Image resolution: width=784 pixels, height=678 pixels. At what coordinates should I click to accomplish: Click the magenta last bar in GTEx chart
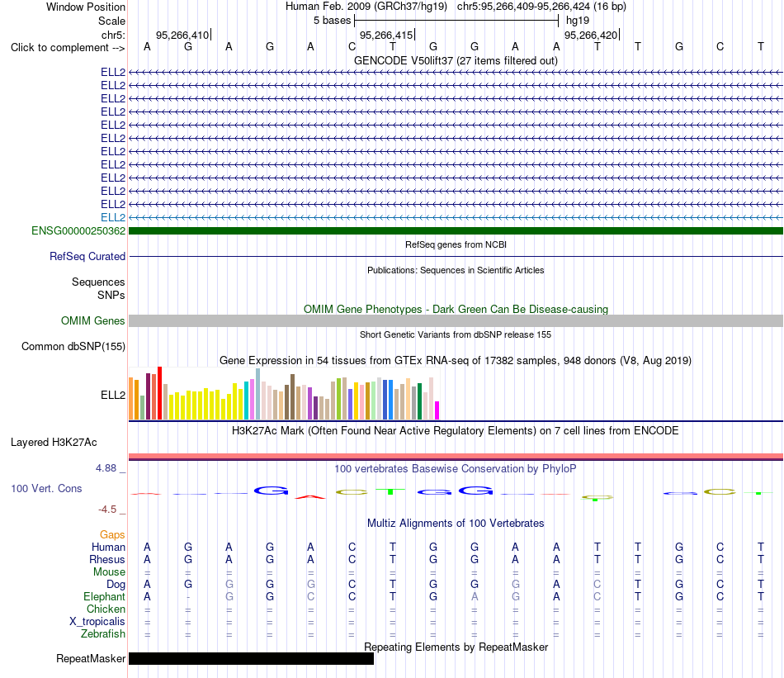point(437,410)
